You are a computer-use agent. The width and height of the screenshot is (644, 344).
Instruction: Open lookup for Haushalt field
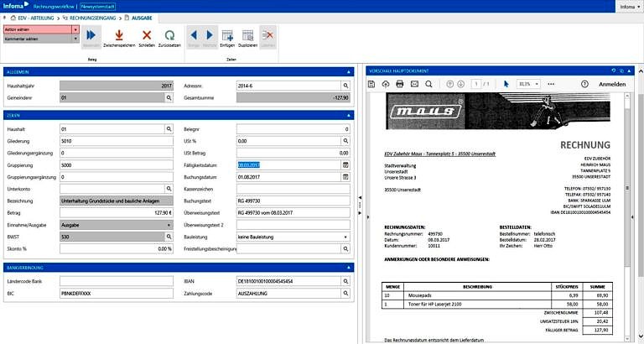tap(169, 129)
